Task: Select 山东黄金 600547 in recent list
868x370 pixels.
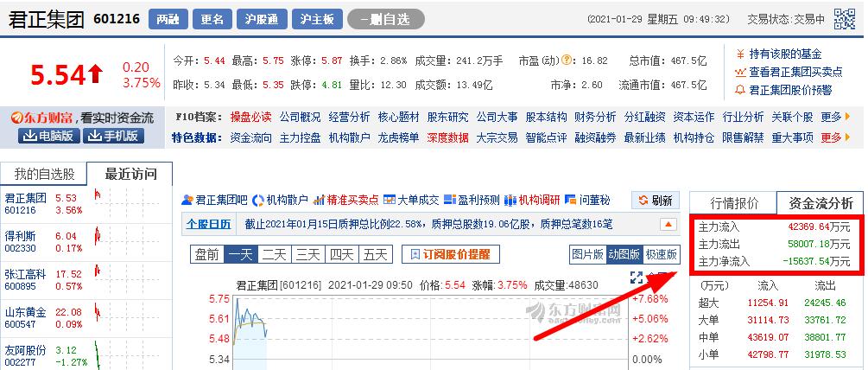Action: coord(86,318)
